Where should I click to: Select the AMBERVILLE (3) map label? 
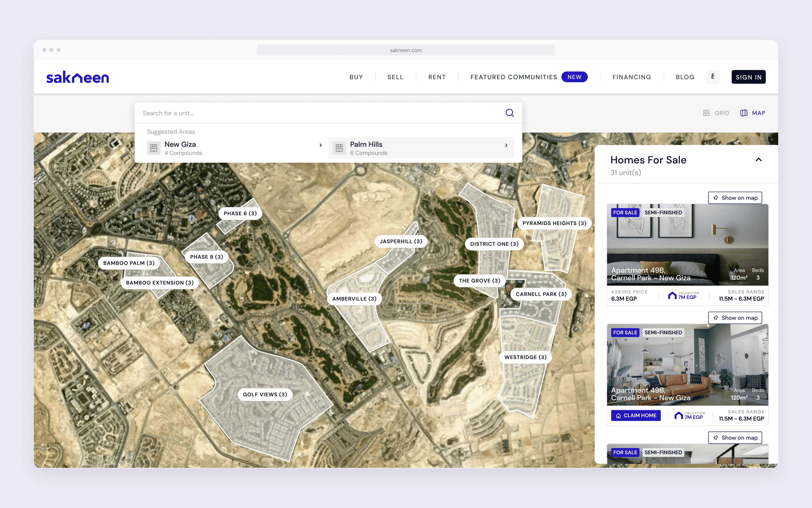pyautogui.click(x=354, y=299)
